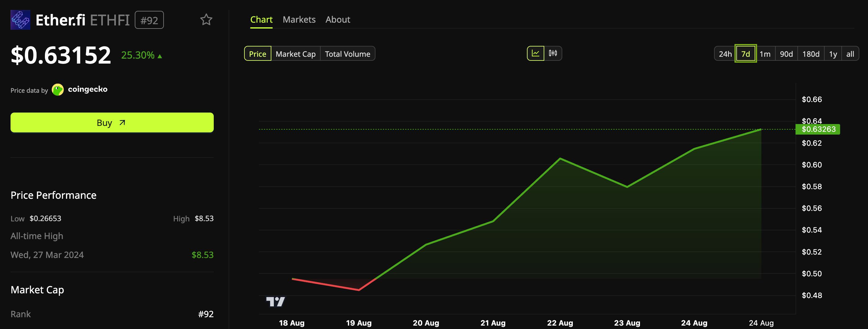Image resolution: width=868 pixels, height=329 pixels.
Task: Open the Markets tab
Action: click(299, 20)
